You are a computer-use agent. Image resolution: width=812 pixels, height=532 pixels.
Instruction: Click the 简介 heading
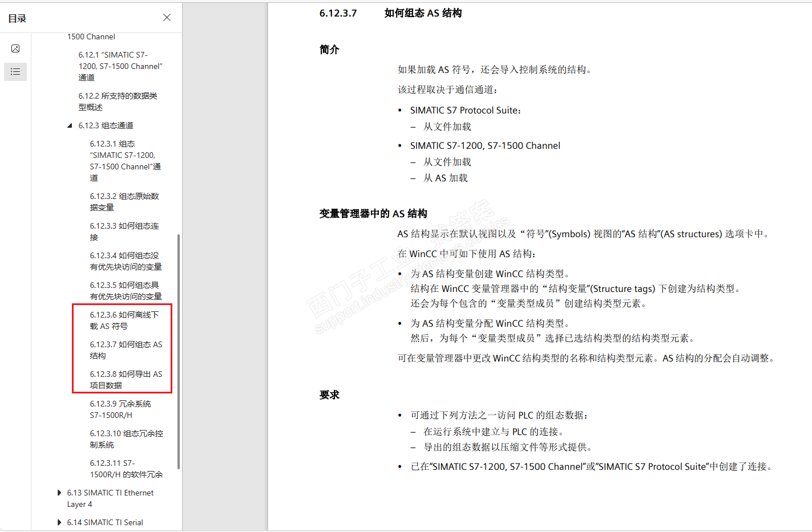pos(329,50)
